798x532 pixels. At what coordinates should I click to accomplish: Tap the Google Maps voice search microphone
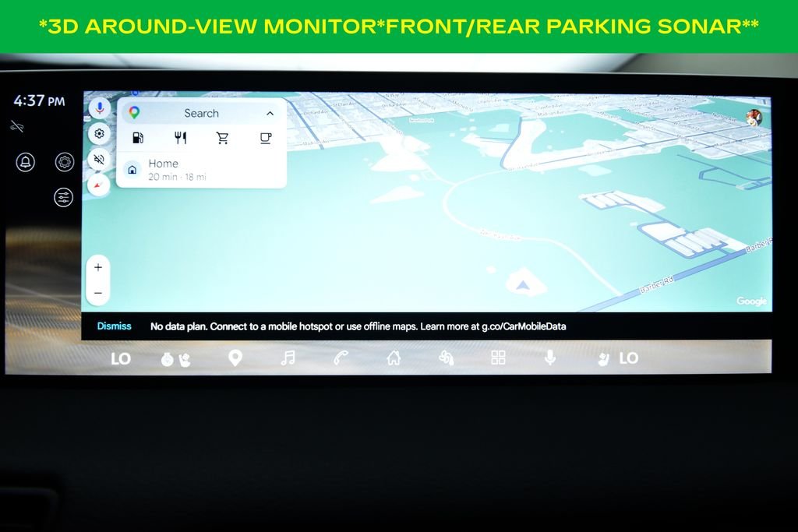click(x=100, y=107)
